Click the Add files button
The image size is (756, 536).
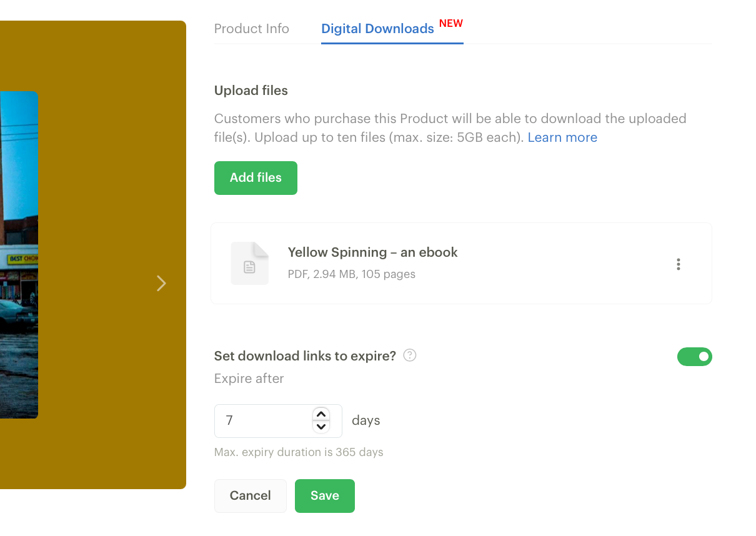tap(256, 177)
